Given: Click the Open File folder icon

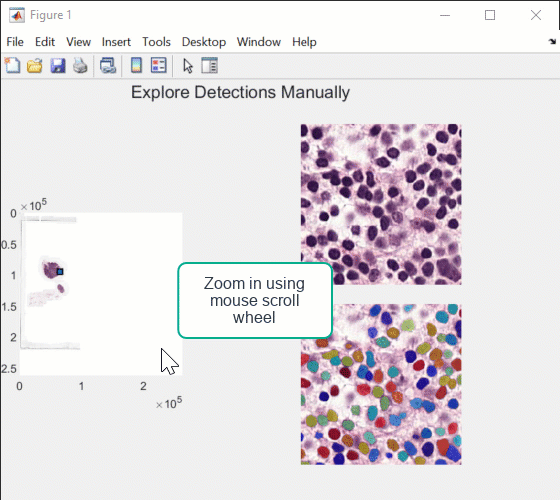Looking at the screenshot, I should click(35, 66).
